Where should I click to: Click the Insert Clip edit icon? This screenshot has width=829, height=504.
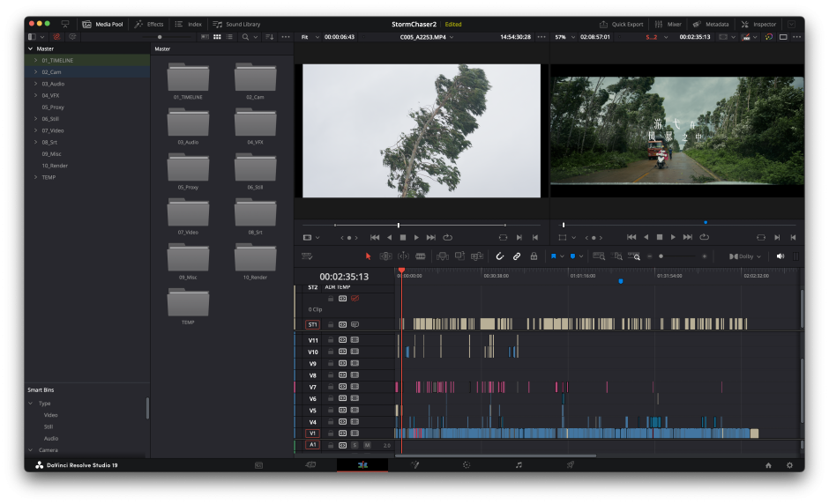(443, 256)
